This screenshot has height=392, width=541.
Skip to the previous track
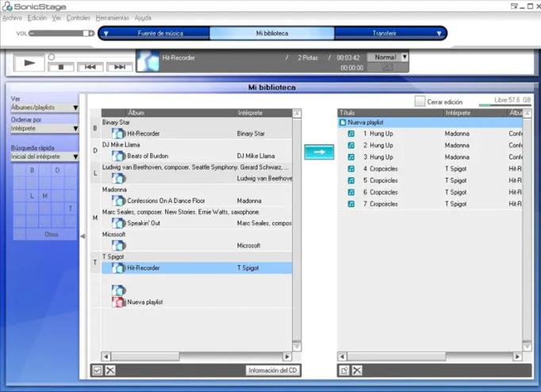click(90, 67)
